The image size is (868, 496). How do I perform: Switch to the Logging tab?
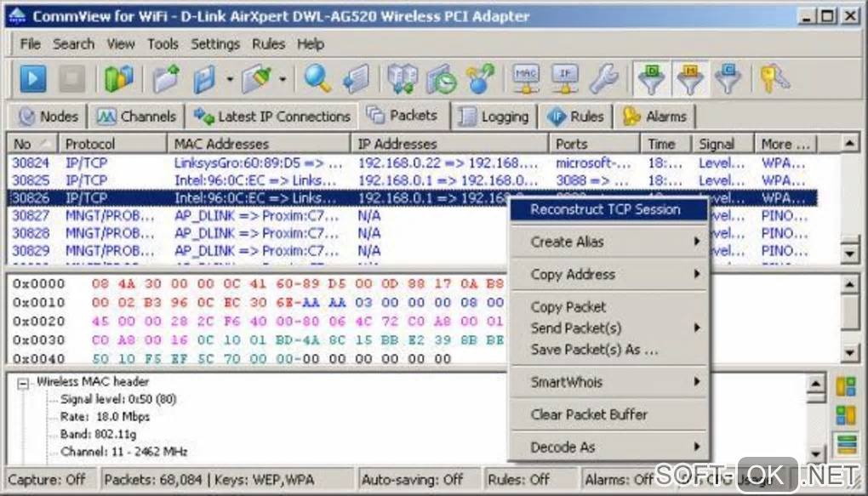(494, 117)
